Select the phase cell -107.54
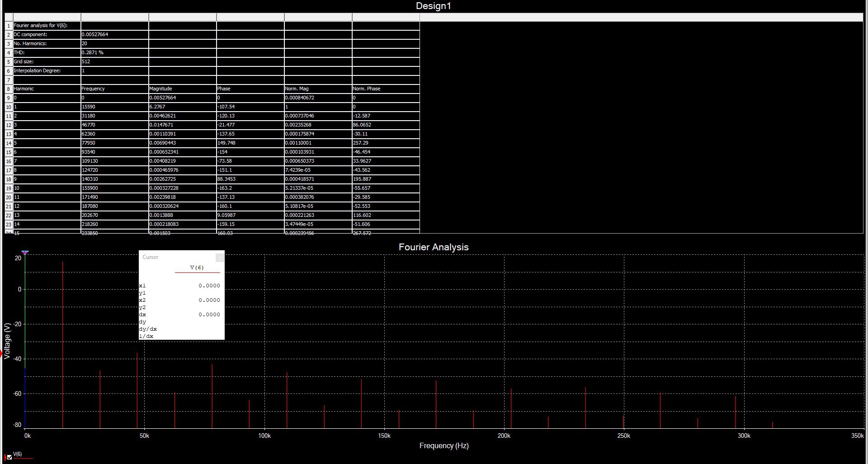Screen dimensions: 868x464 [x=250, y=107]
